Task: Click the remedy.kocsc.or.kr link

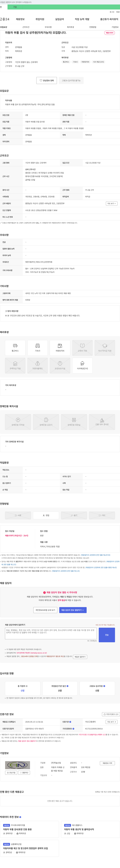Action: (32, 653)
